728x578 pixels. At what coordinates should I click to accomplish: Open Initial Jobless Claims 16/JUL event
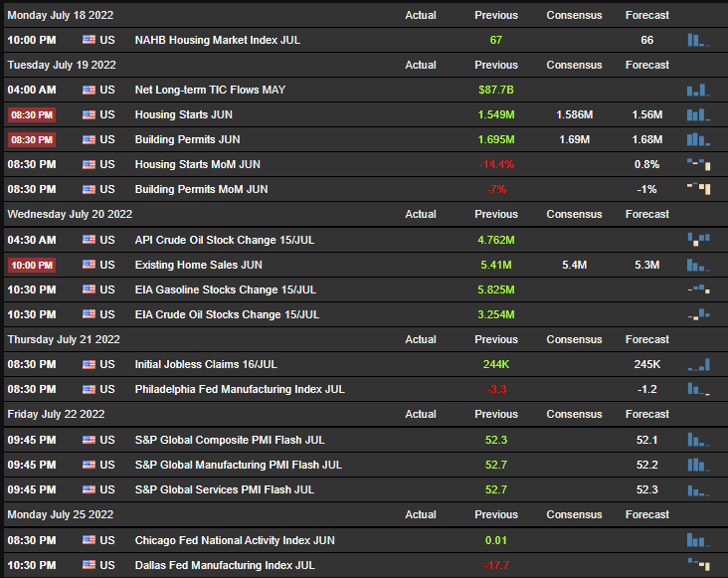[206, 364]
